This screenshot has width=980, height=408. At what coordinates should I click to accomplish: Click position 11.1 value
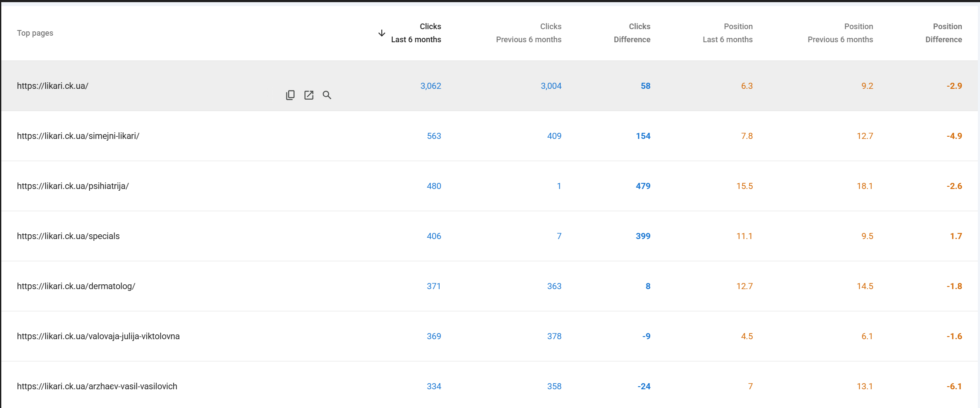(x=744, y=236)
